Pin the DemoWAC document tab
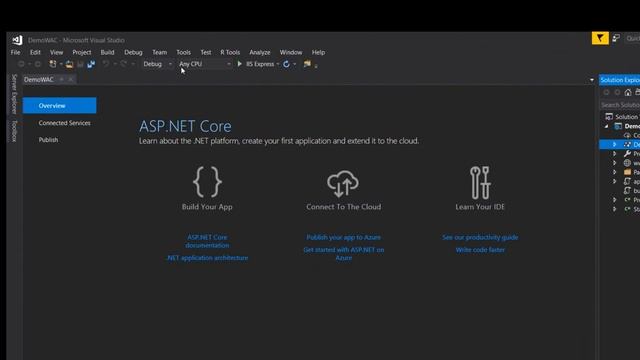This screenshot has width=640, height=360. (62, 79)
